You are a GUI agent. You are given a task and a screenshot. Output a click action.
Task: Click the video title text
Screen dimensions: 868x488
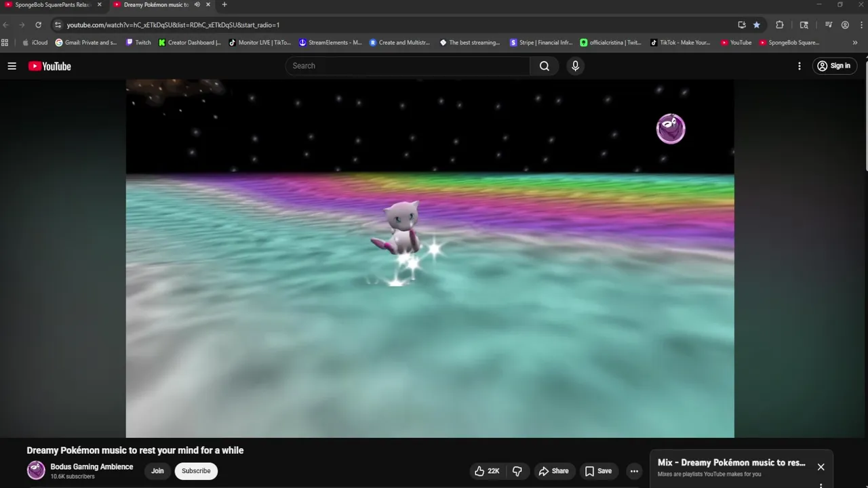click(135, 450)
